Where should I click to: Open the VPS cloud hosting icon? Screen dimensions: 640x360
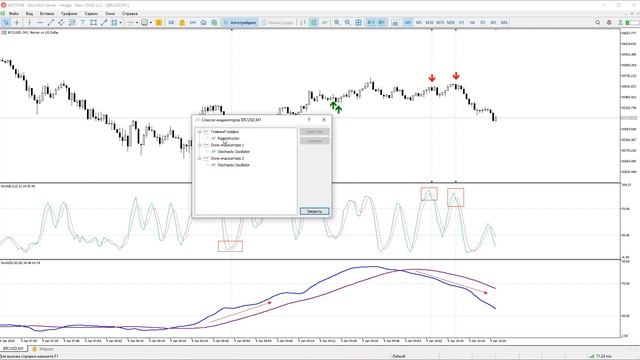[203, 22]
